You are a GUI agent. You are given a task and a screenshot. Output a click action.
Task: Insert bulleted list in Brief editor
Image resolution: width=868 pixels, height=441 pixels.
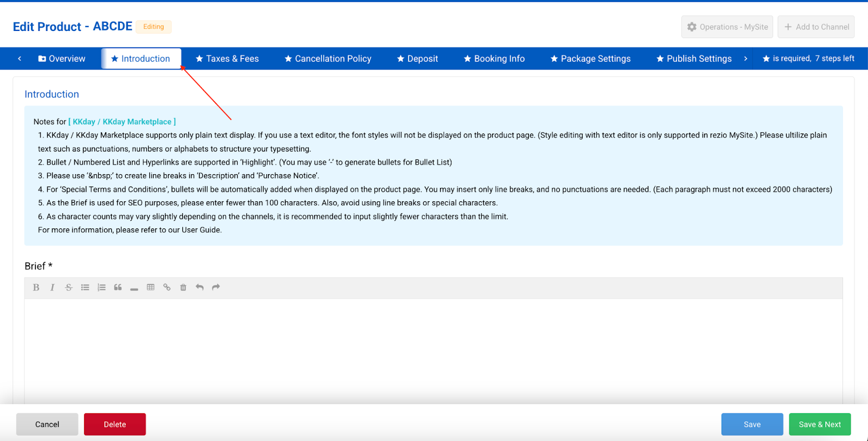(85, 287)
